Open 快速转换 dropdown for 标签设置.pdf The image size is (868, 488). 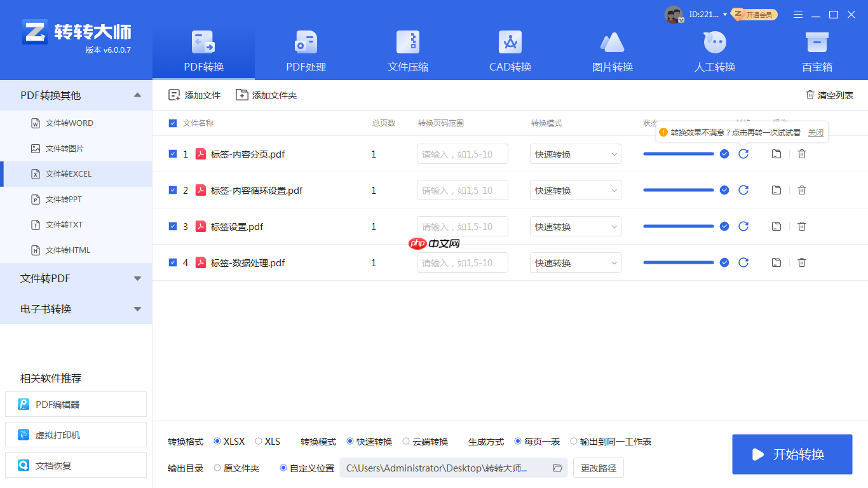(x=576, y=226)
